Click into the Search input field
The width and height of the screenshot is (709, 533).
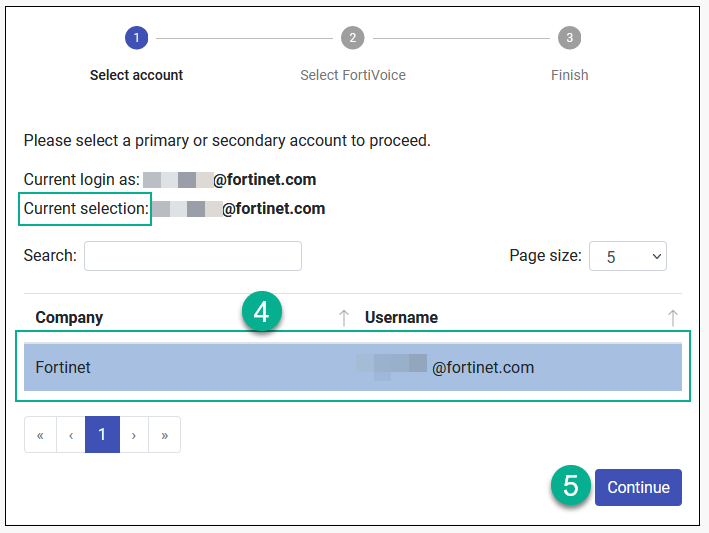tap(193, 256)
